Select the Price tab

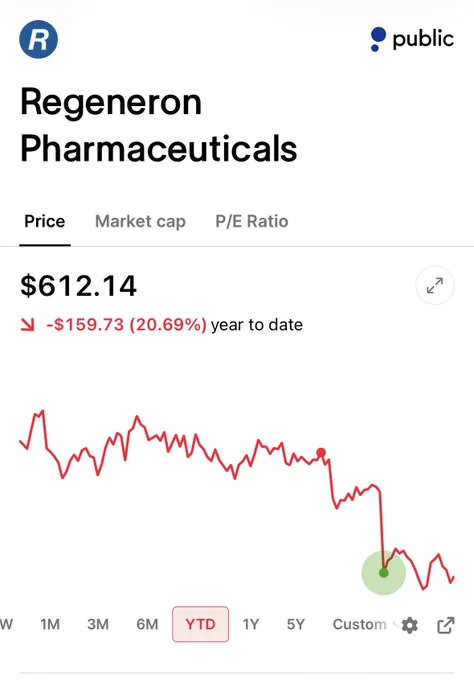[x=45, y=222]
